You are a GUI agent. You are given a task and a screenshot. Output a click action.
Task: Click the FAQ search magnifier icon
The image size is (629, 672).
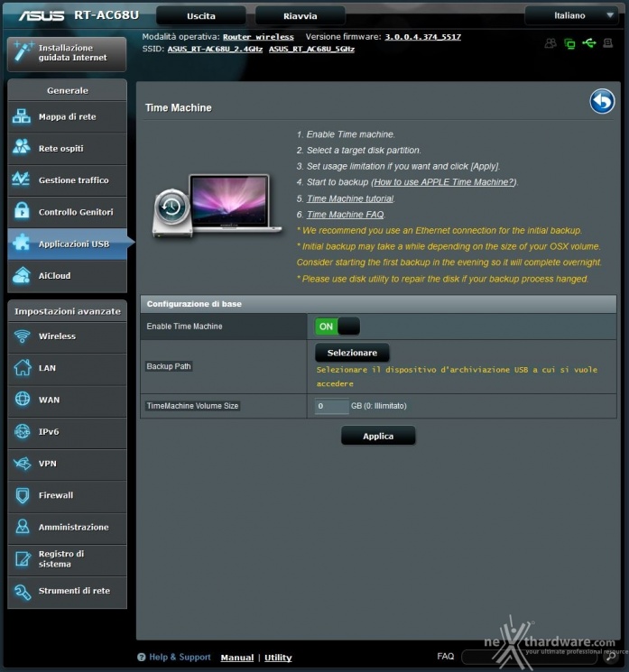(x=611, y=657)
